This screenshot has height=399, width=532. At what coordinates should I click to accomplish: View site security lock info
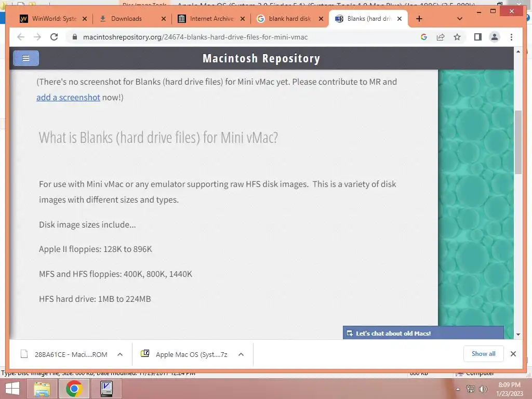75,37
